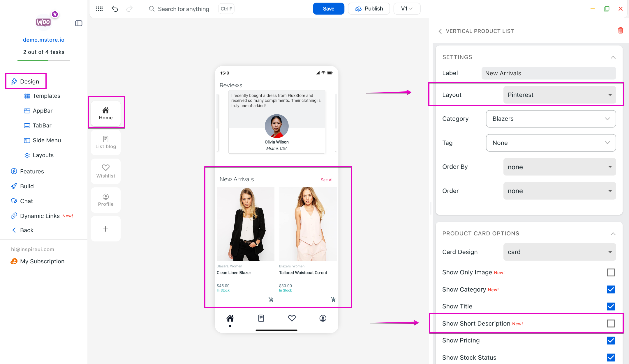Viewport: 629px width, 364px height.
Task: Click the tasks progress bar
Action: 44,60
